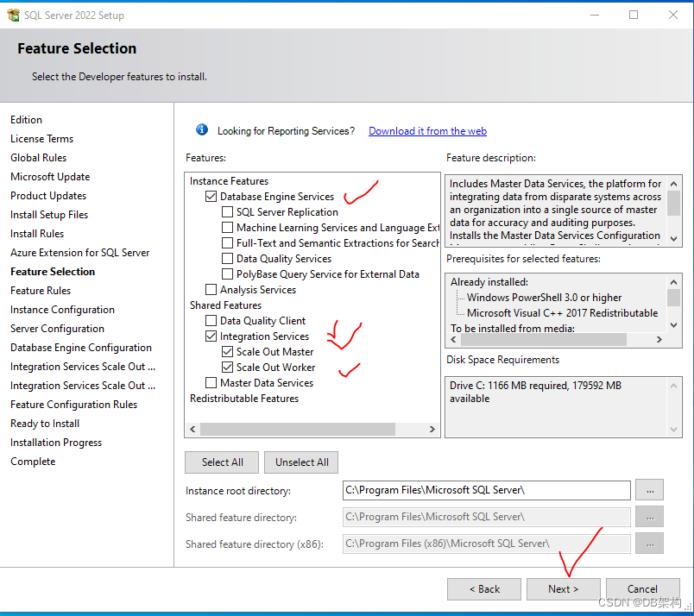Click the Prerequisites horizontal scrollbar thumb
The image size is (694, 616).
tap(544, 339)
